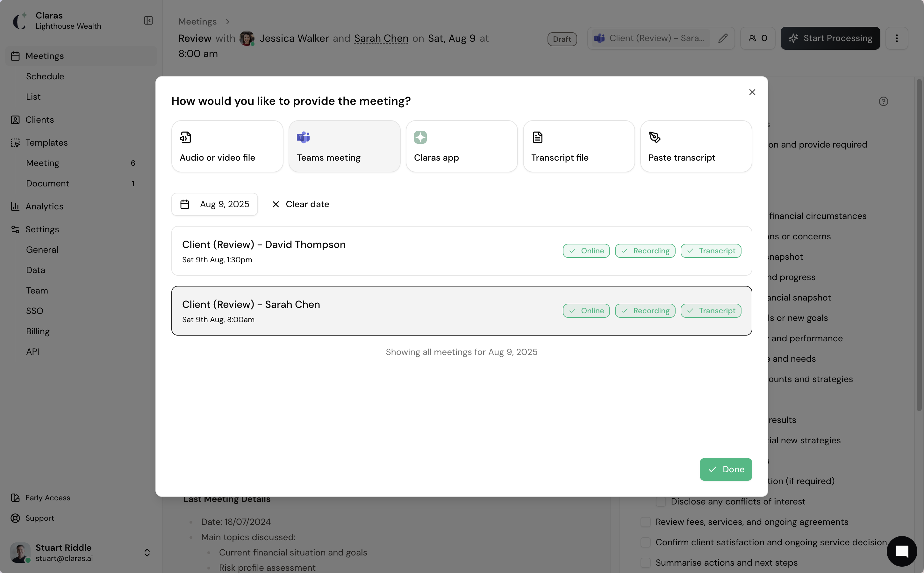Open the Meetings sidebar section
The height and width of the screenshot is (573, 924).
(x=82, y=56)
